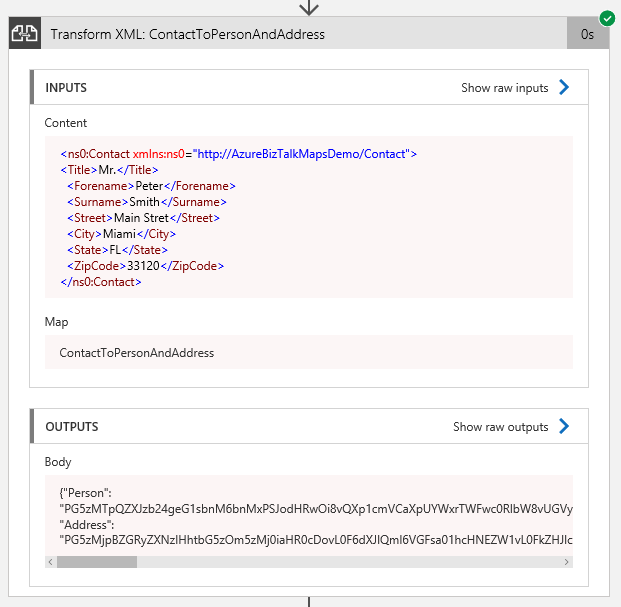This screenshot has height=607, width=621.
Task: Open Show raw inputs link
Action: tap(505, 88)
